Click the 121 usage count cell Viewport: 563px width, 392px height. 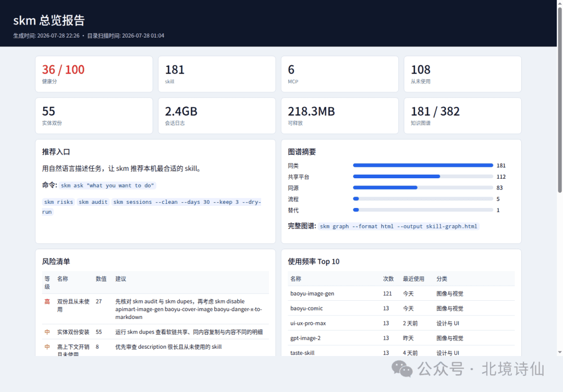point(387,293)
